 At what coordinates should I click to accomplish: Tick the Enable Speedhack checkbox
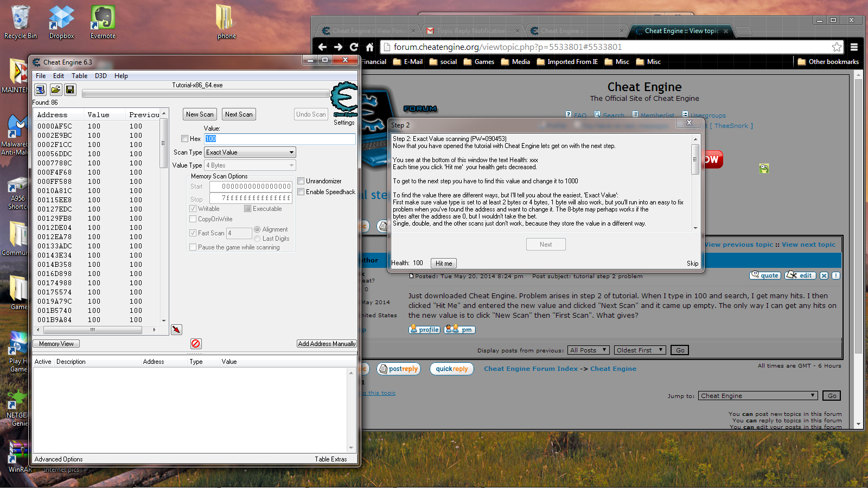coord(301,192)
